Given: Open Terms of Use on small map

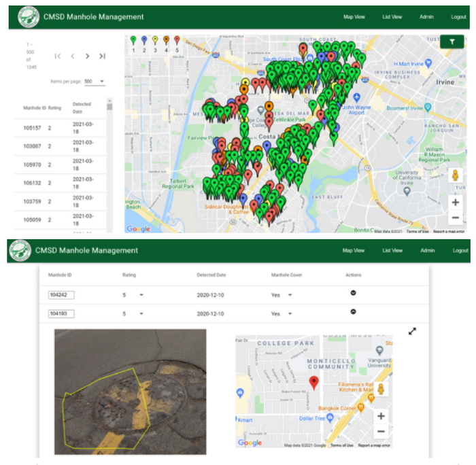Looking at the screenshot, I should click(342, 445).
